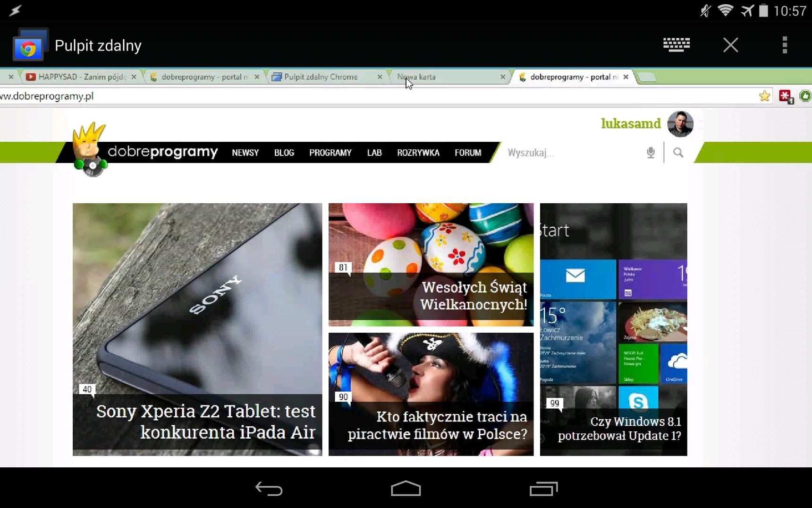The height and width of the screenshot is (508, 812).
Task: Tap the Chrome Remote Desktop app icon
Action: pos(30,45)
